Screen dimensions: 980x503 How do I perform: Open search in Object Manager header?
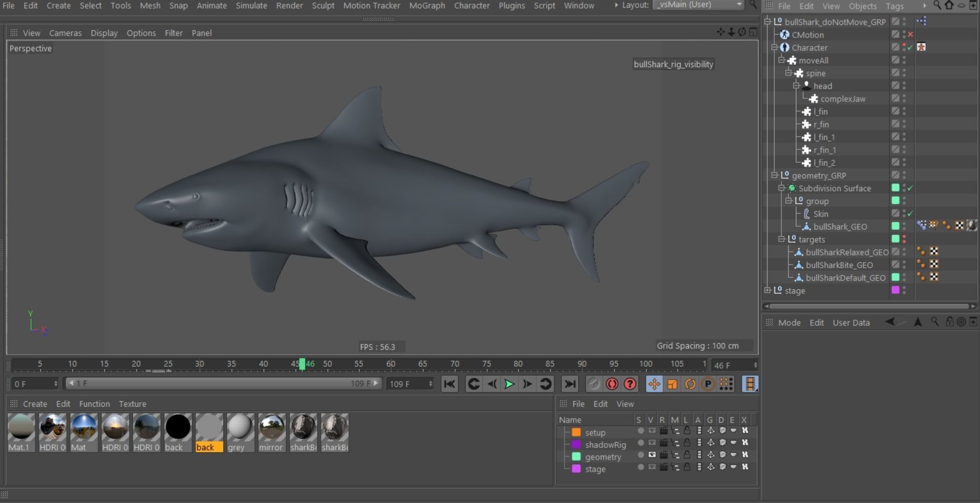pyautogui.click(x=937, y=6)
